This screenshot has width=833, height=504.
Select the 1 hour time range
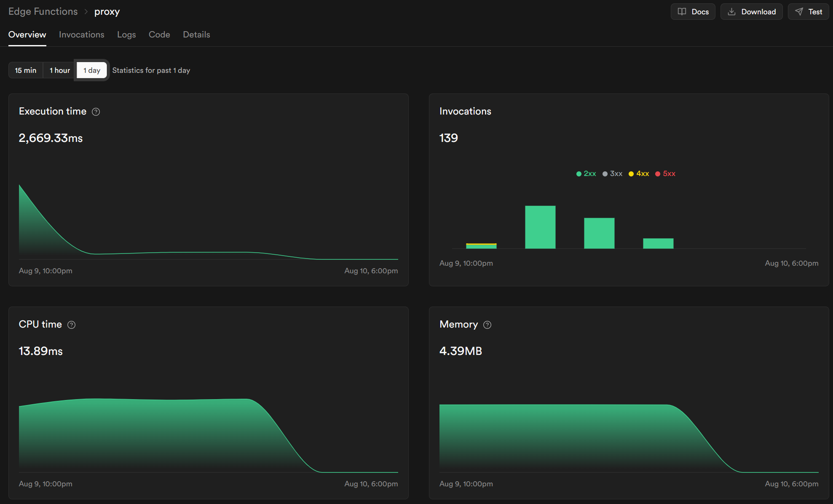[60, 70]
